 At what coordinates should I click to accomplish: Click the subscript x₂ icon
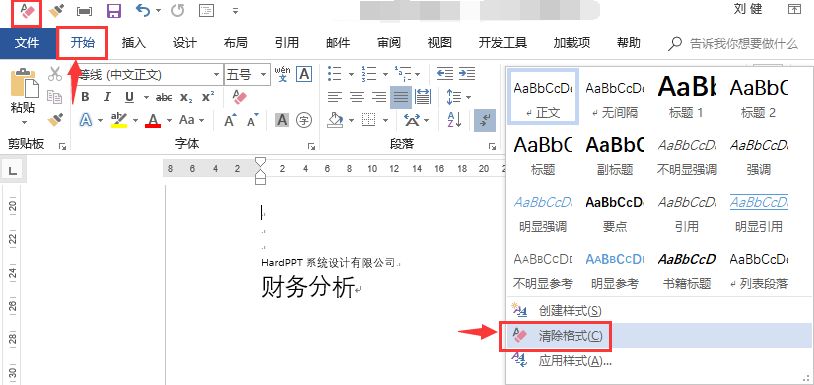click(186, 97)
